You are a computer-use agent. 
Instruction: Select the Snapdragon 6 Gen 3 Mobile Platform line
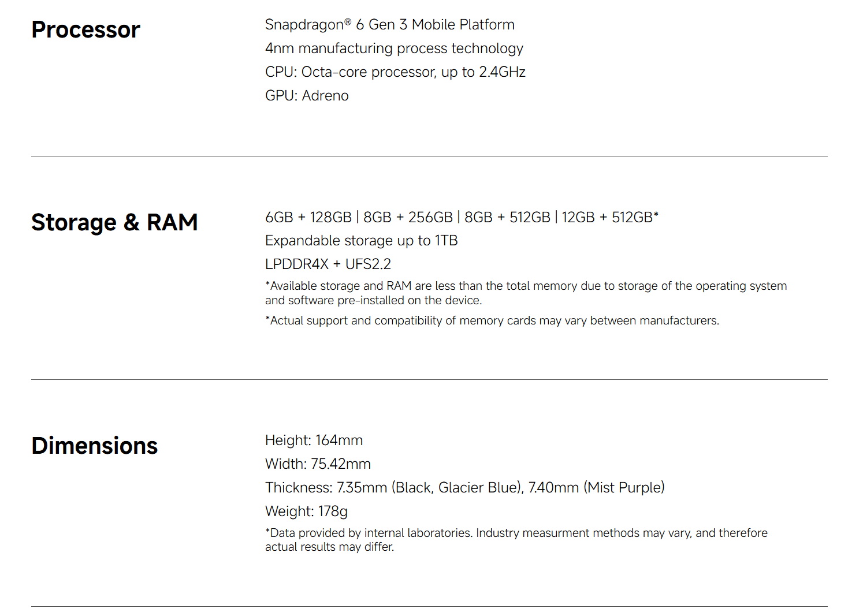click(389, 25)
